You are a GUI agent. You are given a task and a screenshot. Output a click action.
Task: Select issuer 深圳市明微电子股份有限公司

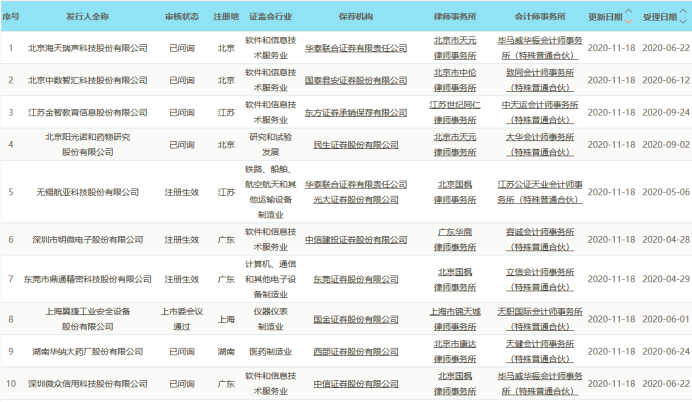[x=87, y=240]
